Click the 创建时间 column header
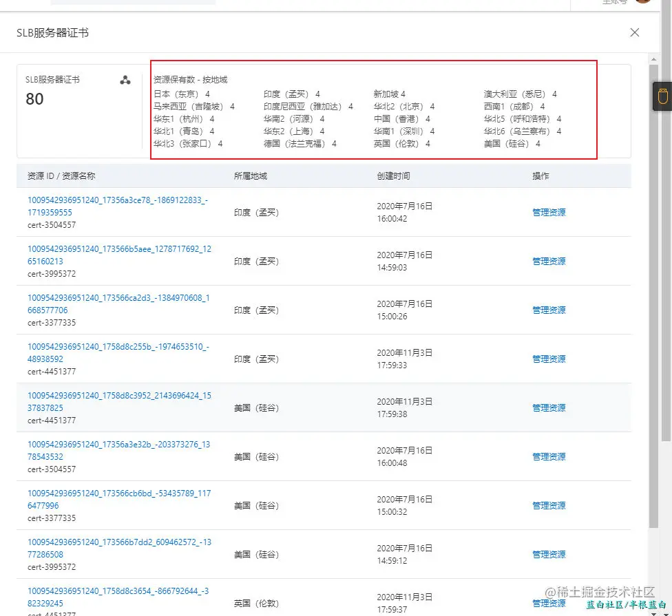Viewport: 672px width, 616px height. 393,176
